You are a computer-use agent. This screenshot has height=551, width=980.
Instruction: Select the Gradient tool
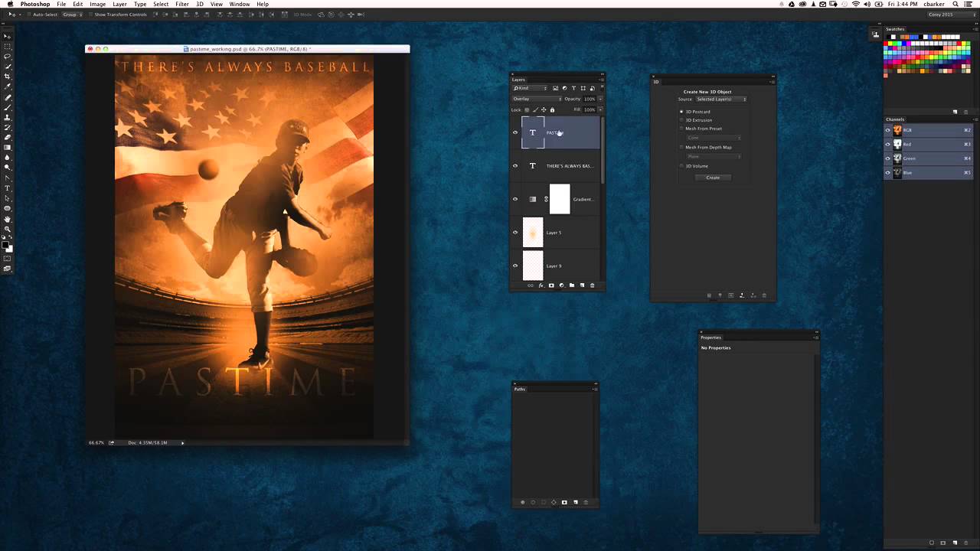coord(7,147)
